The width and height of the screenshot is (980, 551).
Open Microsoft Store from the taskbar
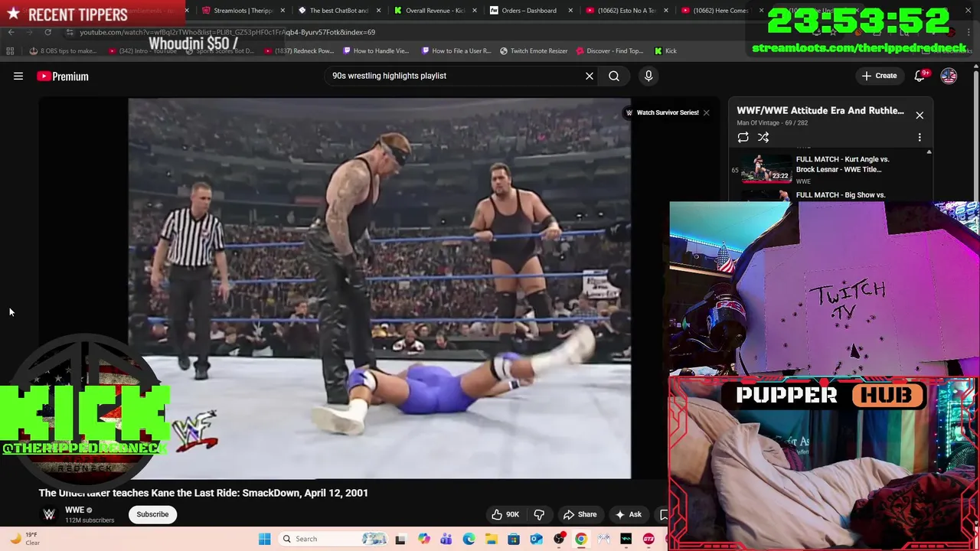pyautogui.click(x=514, y=539)
